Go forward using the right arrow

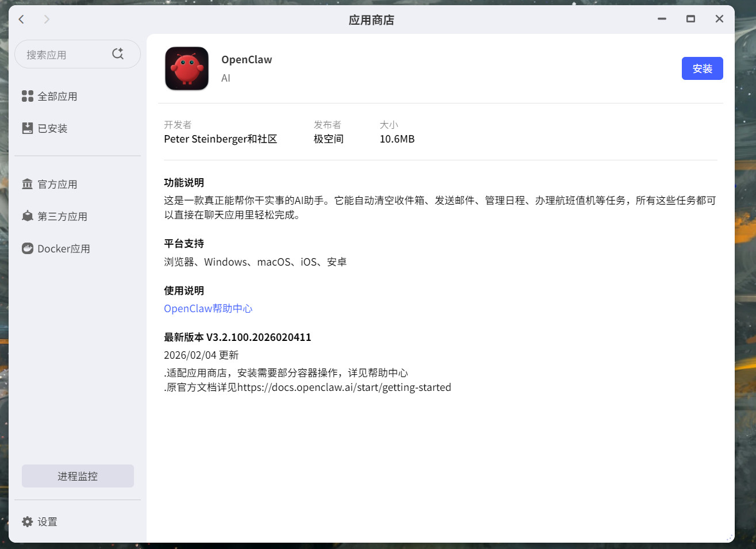tap(47, 20)
